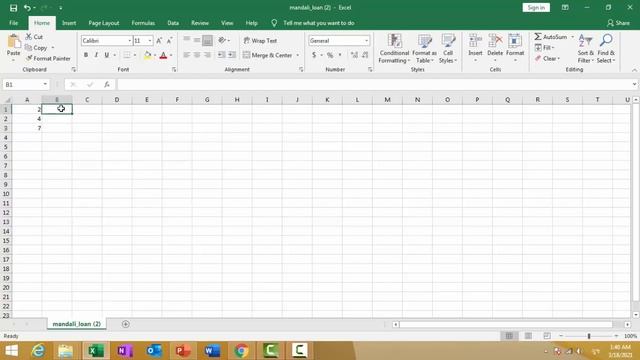This screenshot has width=640, height=360.
Task: Increase indent of cell content
Action: click(231, 55)
